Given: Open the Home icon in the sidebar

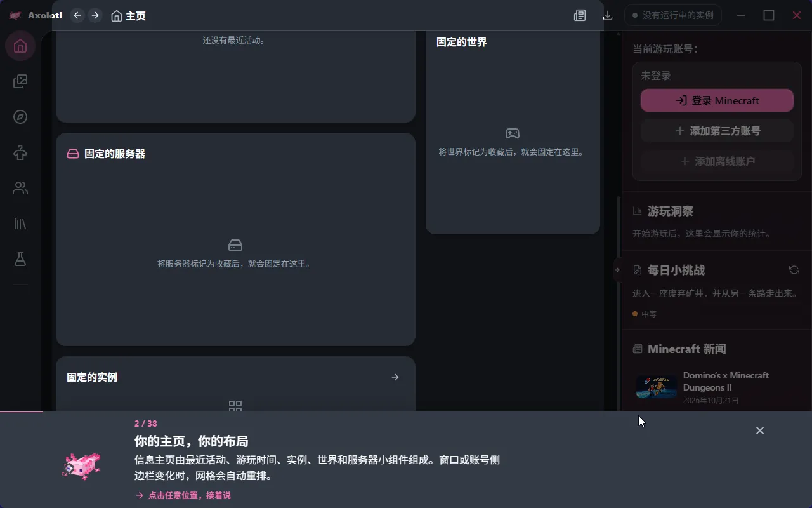Looking at the screenshot, I should (x=20, y=46).
